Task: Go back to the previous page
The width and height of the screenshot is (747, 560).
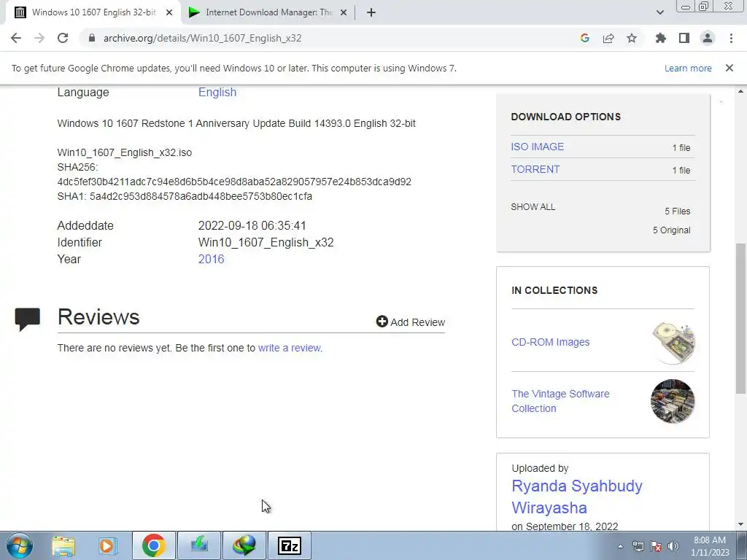Action: tap(16, 38)
